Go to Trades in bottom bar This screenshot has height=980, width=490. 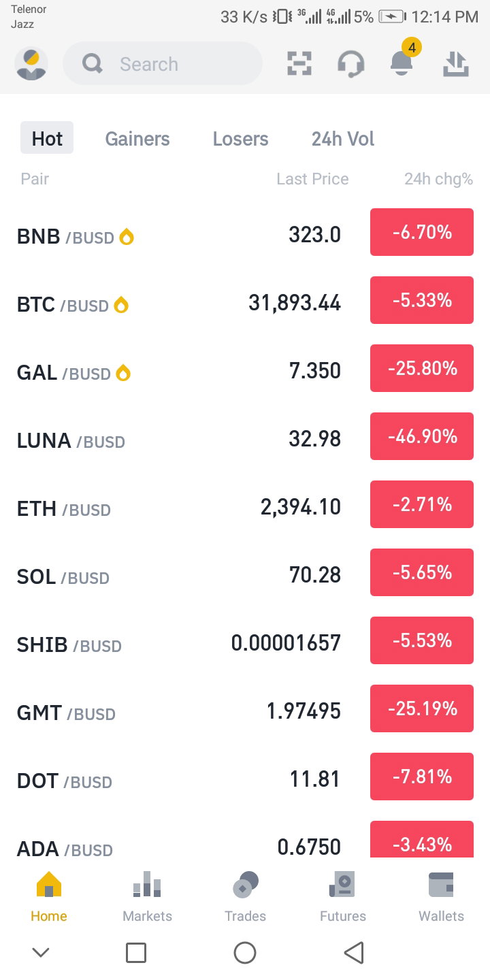tap(245, 896)
